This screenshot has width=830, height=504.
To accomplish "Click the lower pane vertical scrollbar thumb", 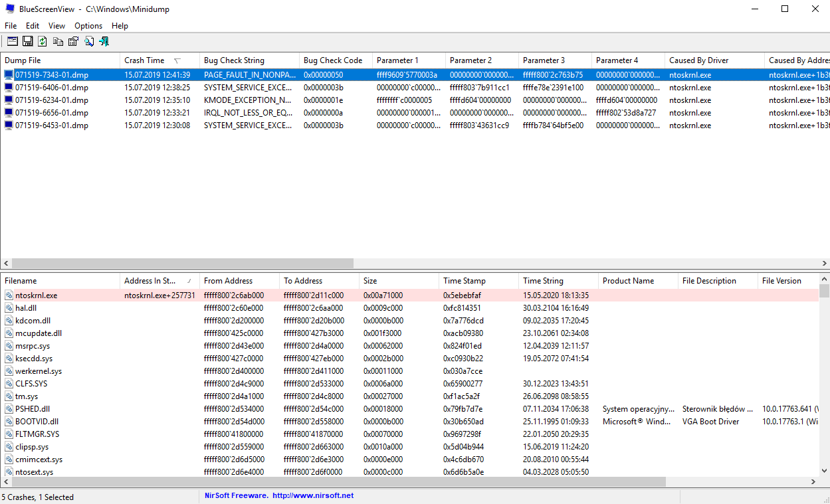I will click(824, 292).
